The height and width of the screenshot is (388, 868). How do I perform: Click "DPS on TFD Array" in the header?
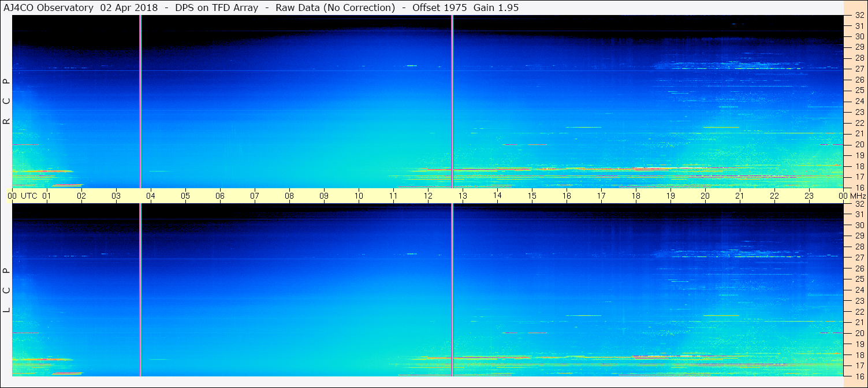click(x=217, y=8)
